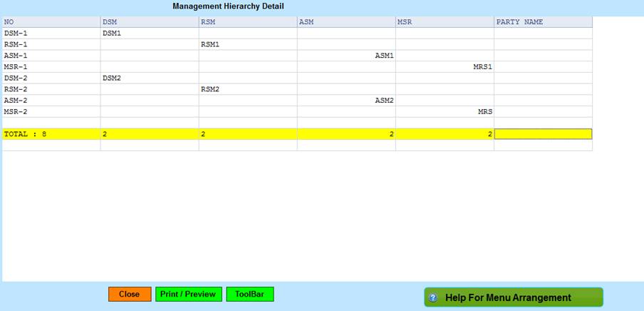This screenshot has width=644, height=311.
Task: Click the PARTY NAME column header
Action: click(543, 22)
